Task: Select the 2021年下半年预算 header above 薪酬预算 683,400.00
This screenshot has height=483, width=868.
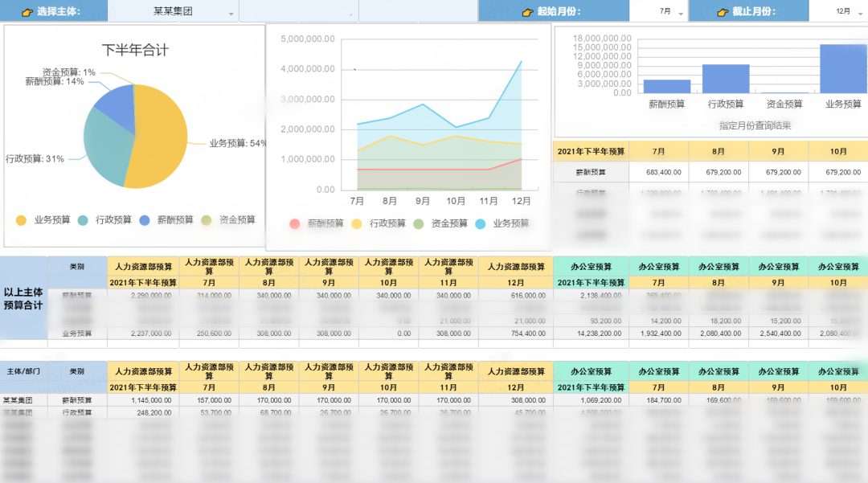Action: (591, 151)
